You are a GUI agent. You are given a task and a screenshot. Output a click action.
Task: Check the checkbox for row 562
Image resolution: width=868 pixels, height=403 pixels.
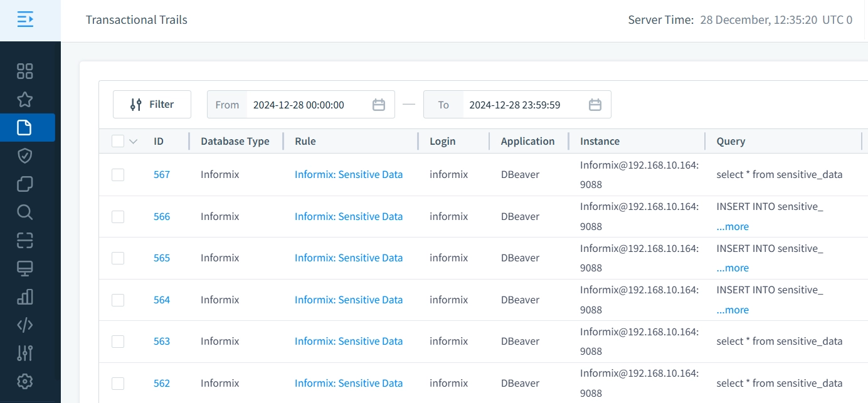tap(118, 384)
